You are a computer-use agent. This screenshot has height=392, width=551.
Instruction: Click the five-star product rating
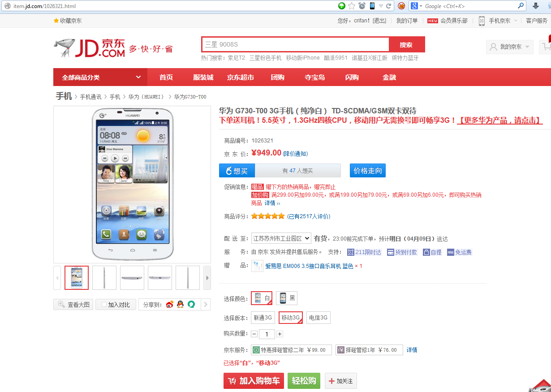pos(268,216)
